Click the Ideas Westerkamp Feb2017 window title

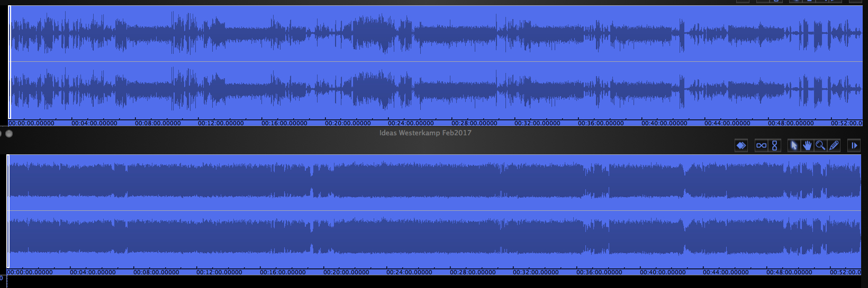(x=425, y=133)
